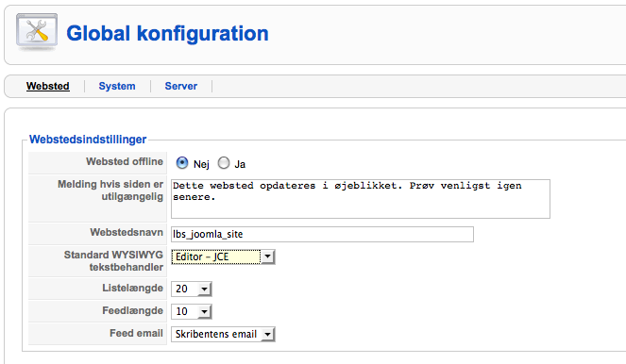Click the Websted offline label
The image size is (626, 364).
(125, 161)
